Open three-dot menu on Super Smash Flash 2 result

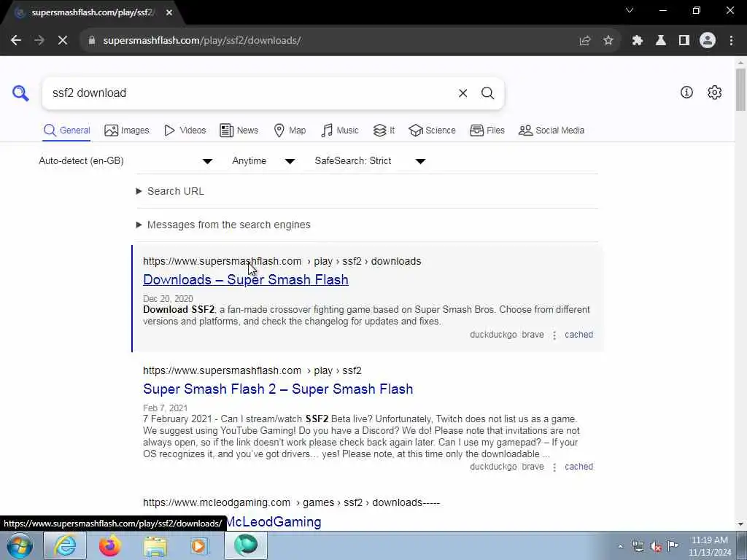[554, 467]
